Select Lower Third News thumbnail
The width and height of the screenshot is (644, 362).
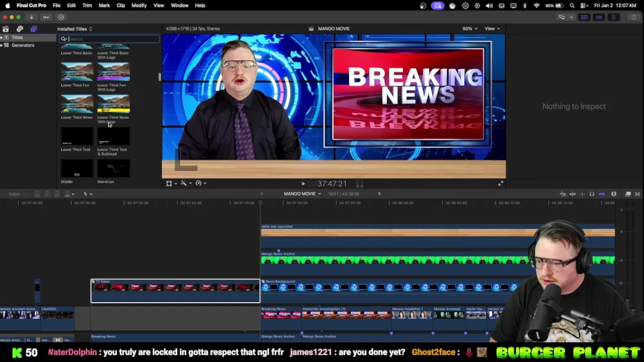[x=77, y=104]
